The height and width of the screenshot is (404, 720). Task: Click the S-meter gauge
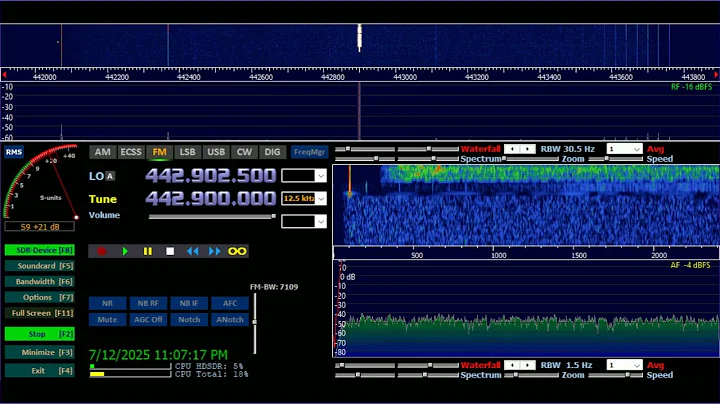pos(40,182)
